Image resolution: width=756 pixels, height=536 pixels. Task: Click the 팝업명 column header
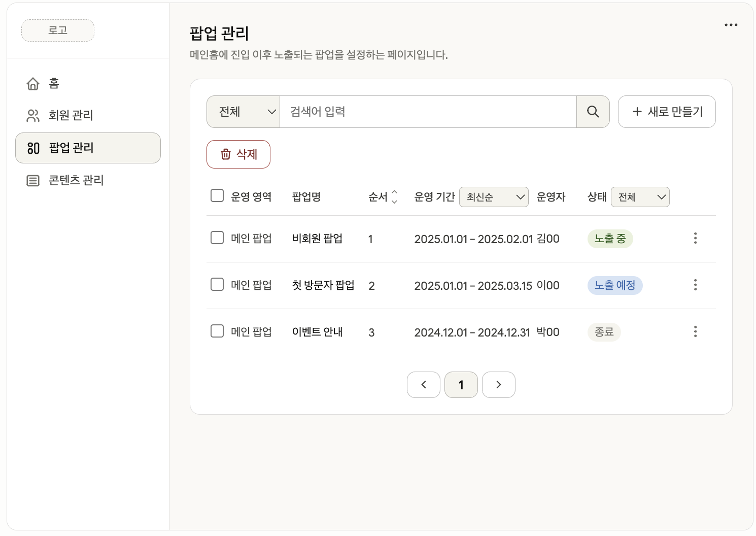point(306,197)
